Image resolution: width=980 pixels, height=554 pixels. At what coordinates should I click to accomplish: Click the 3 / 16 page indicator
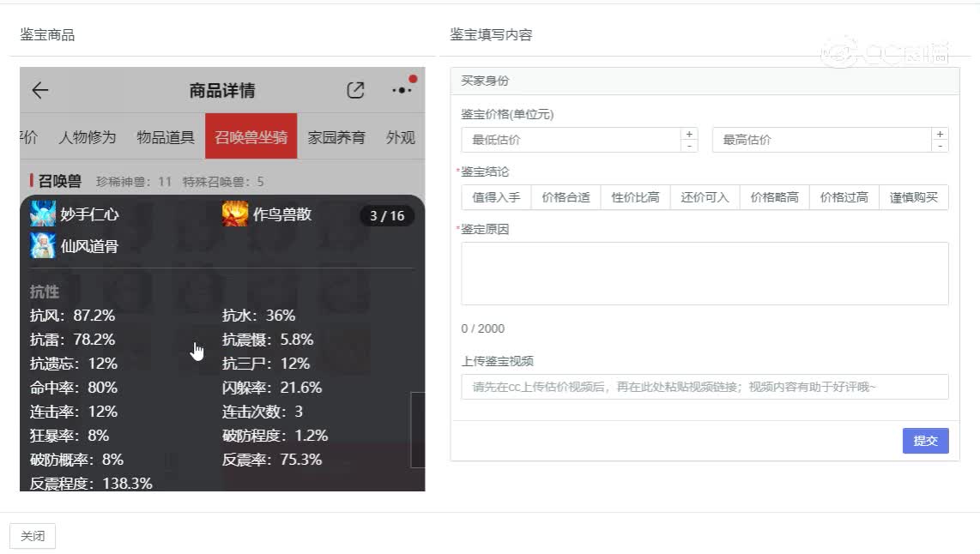coord(387,215)
